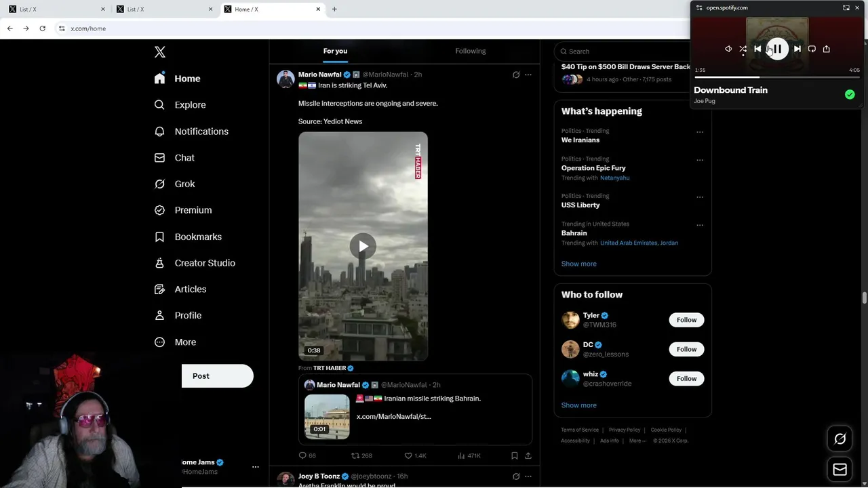Viewport: 868px width, 488px height.
Task: Open Chat from the sidebar
Action: click(x=174, y=158)
